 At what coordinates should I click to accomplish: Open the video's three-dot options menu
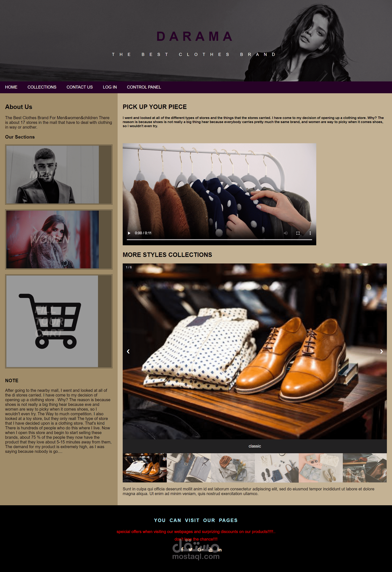click(310, 233)
